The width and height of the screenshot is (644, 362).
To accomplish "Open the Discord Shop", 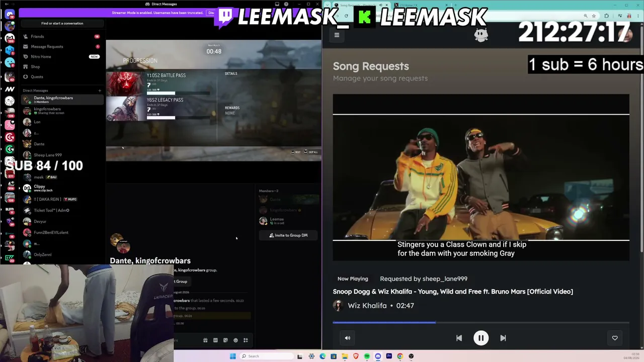I will (x=62, y=67).
